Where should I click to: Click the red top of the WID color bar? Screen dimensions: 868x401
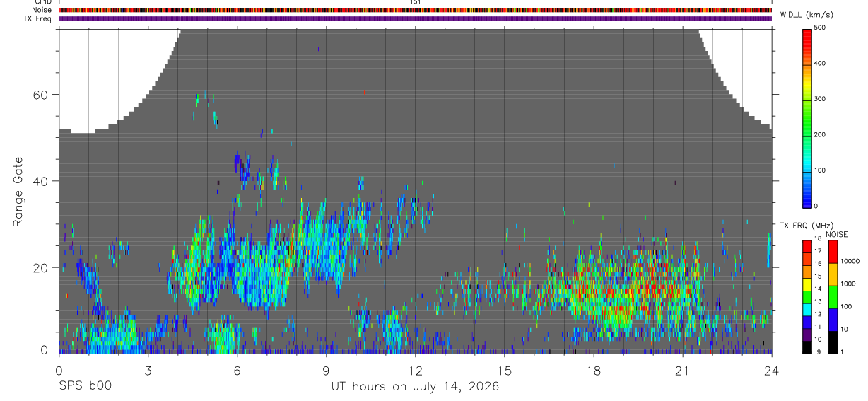point(807,33)
